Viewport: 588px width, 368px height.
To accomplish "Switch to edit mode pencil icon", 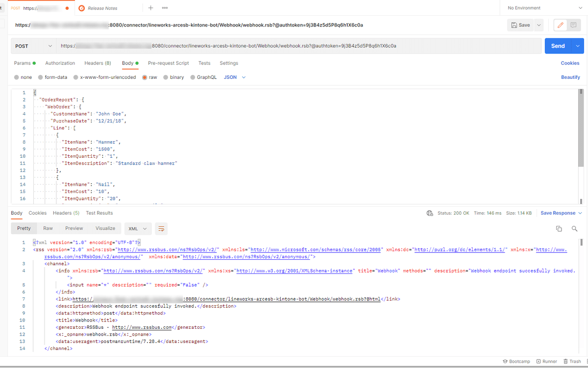I will click(x=560, y=25).
